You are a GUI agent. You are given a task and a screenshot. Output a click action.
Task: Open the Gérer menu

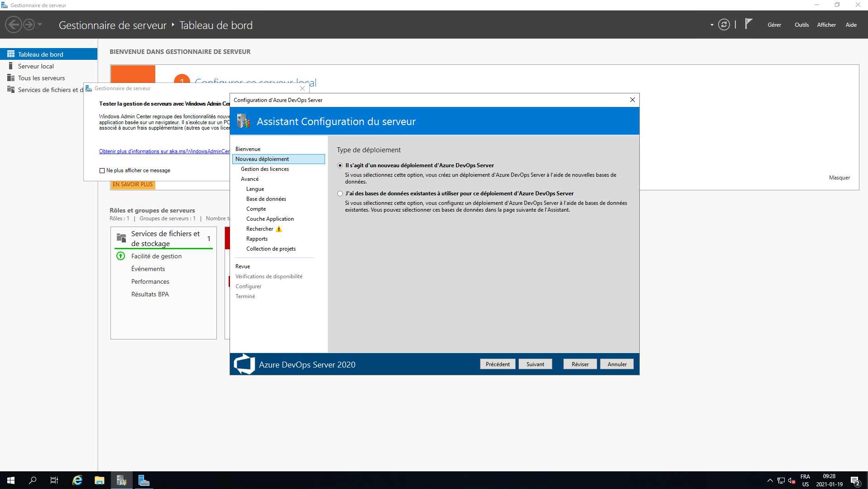(x=774, y=25)
